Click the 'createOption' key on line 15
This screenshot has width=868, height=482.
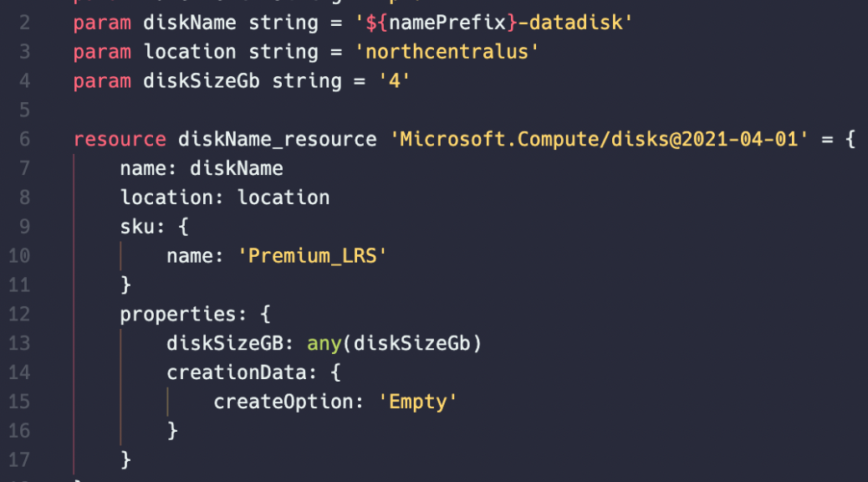tap(283, 403)
